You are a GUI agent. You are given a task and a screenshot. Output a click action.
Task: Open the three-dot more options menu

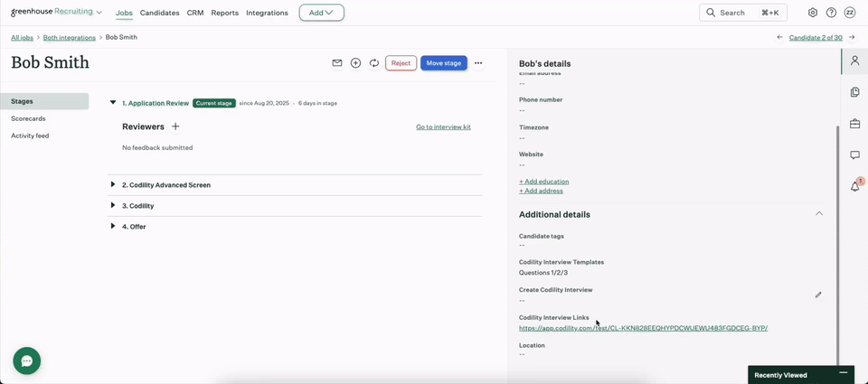pos(478,63)
